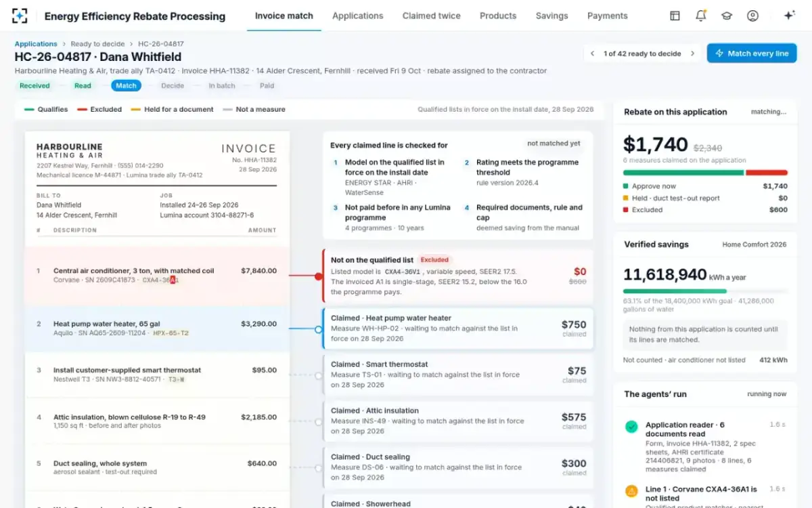Click the Approve now row
Image resolution: width=812 pixels, height=508 pixels.
pos(705,186)
